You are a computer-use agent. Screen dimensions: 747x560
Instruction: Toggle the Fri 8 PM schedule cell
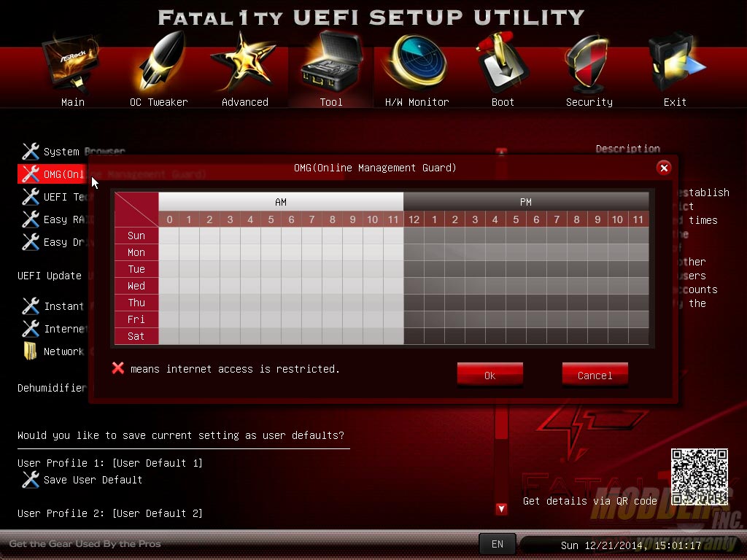point(577,319)
